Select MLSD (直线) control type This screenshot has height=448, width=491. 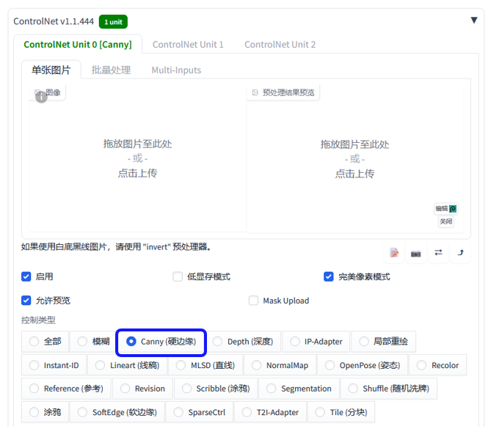tap(206, 365)
